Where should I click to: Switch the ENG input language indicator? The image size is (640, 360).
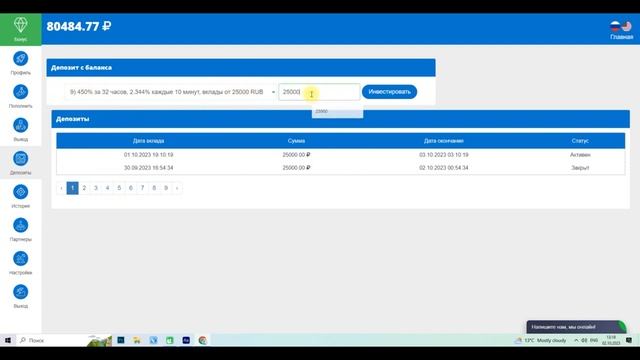click(594, 340)
